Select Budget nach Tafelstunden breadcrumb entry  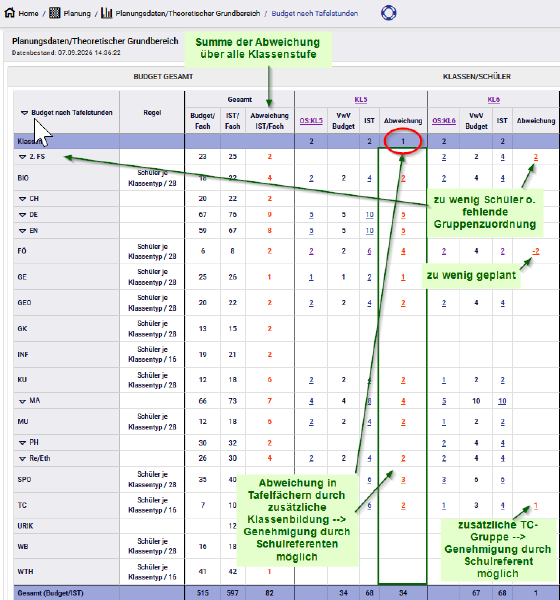[x=315, y=13]
